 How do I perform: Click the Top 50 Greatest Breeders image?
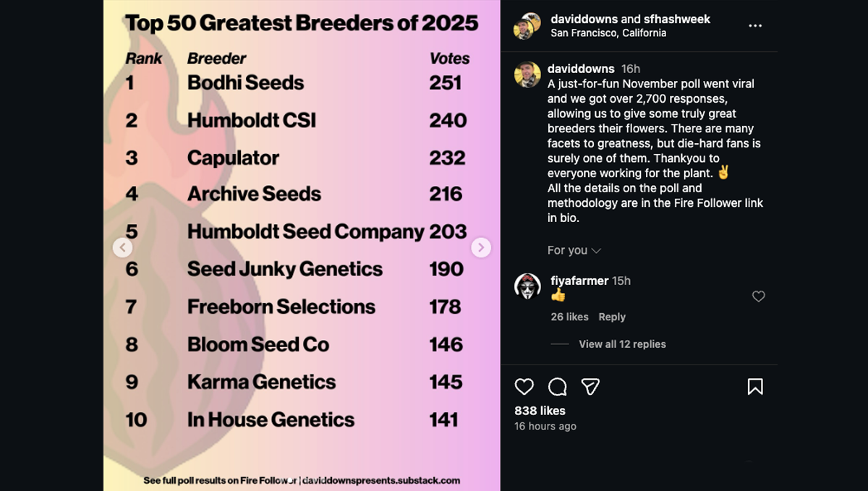302,246
